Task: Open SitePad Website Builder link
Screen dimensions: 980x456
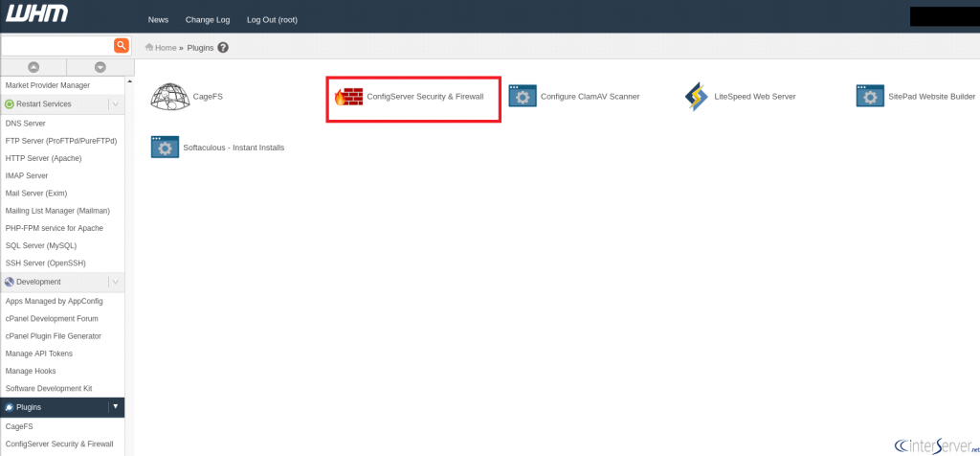Action: click(x=932, y=97)
